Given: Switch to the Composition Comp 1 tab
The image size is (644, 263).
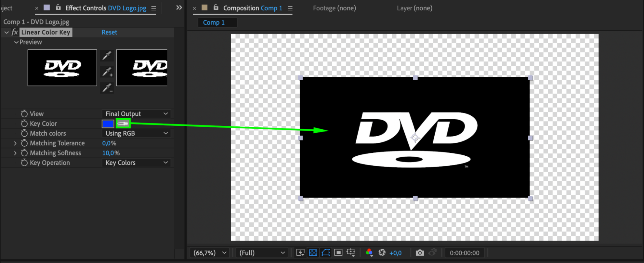Looking at the screenshot, I should tap(253, 8).
